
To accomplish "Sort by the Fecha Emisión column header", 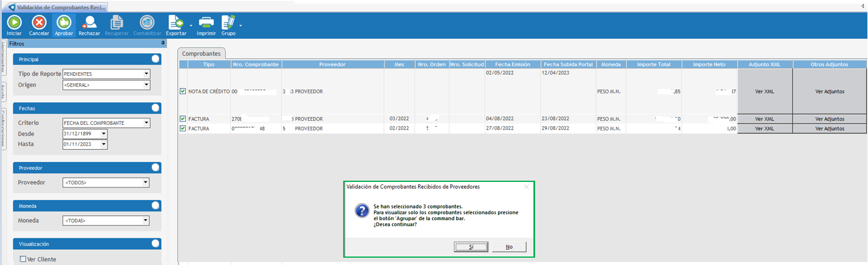I will click(513, 64).
